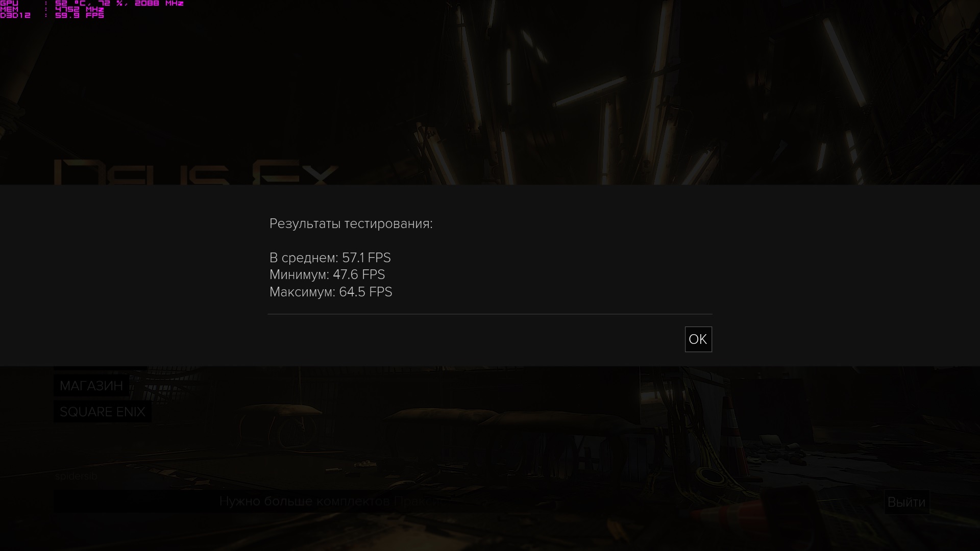Click the Минимум 47.6 FPS line
The height and width of the screenshot is (551, 980).
(327, 274)
